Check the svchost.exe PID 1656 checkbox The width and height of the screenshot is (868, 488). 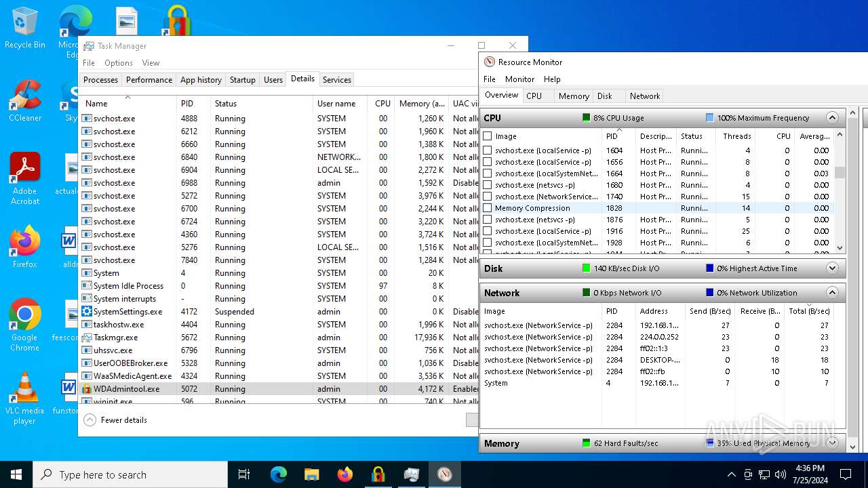(x=487, y=162)
